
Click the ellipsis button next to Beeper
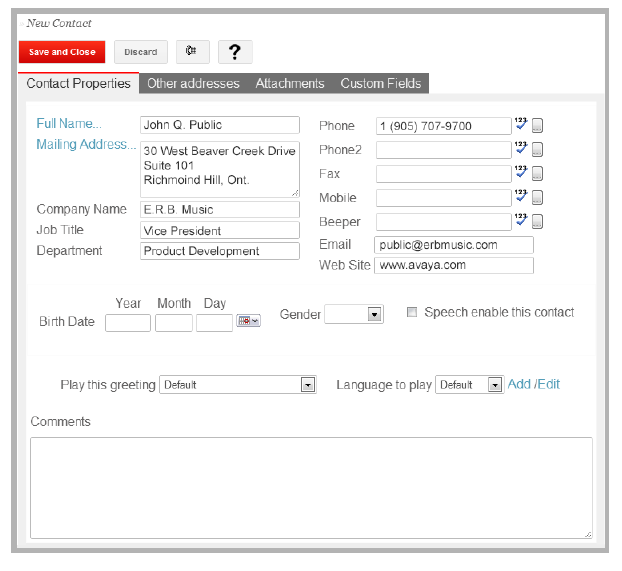pos(537,222)
